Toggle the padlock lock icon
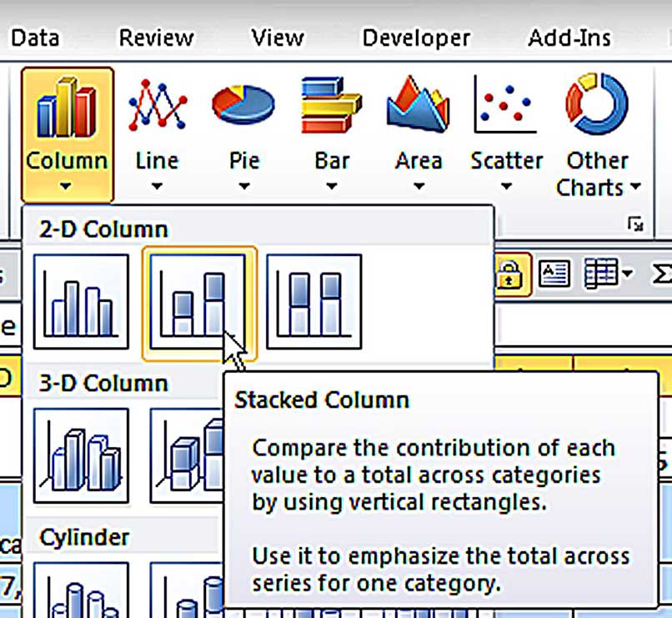The height and width of the screenshot is (618, 672). (509, 274)
